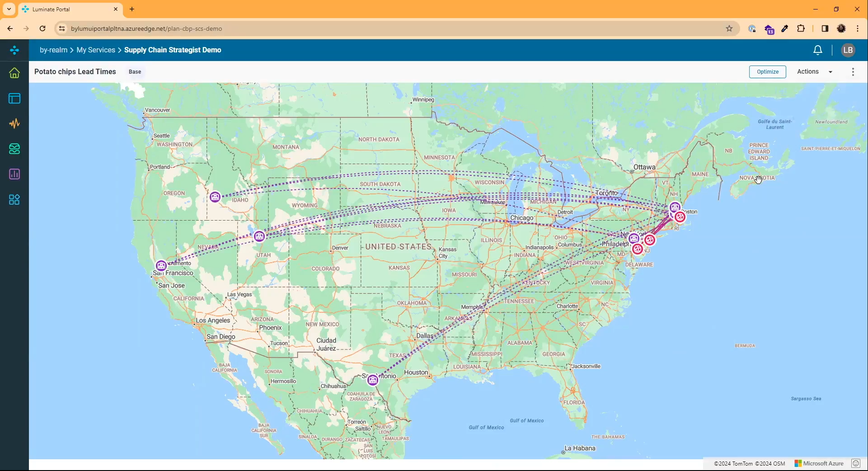Select the stacked layers sidebar icon
This screenshot has width=868, height=471.
14,149
